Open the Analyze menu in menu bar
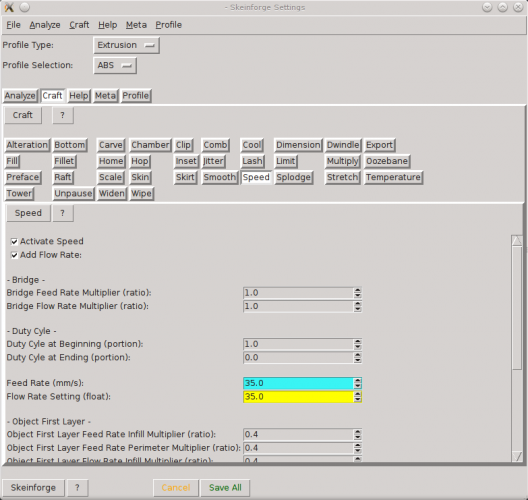Screen dimensions: 528x500 point(45,25)
